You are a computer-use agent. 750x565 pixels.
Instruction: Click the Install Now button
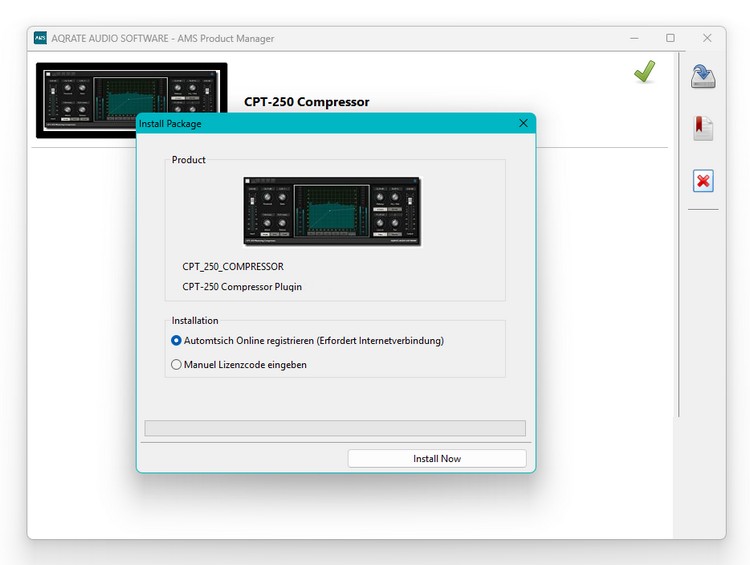[x=437, y=458]
